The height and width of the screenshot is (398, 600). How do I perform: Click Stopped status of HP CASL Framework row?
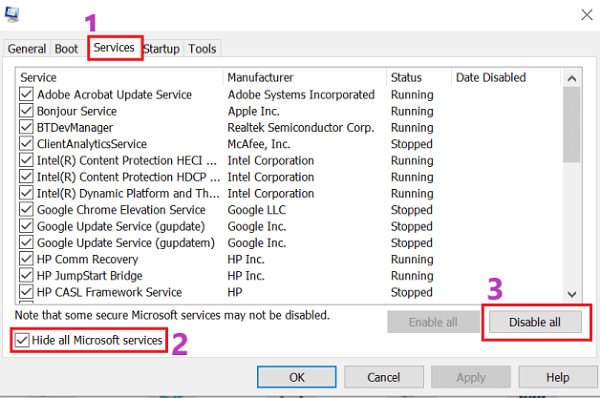click(412, 292)
